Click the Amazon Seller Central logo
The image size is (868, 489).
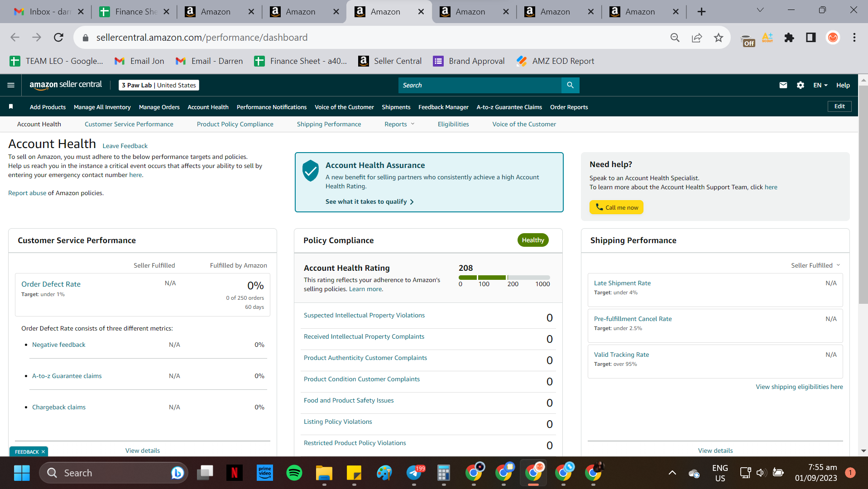click(66, 85)
